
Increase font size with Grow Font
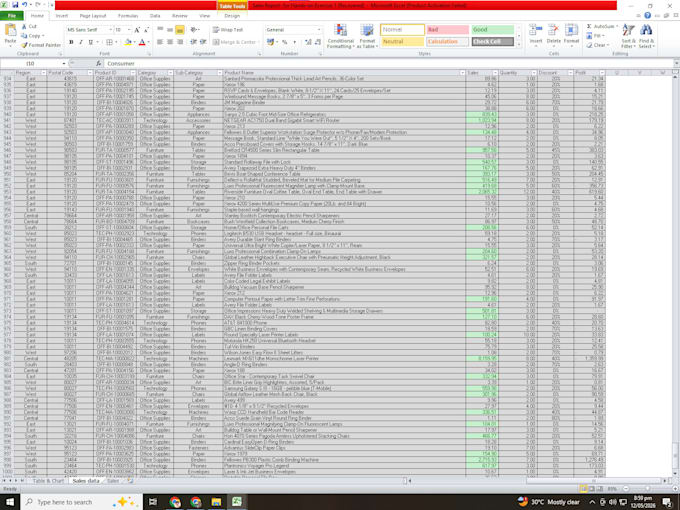point(137,30)
